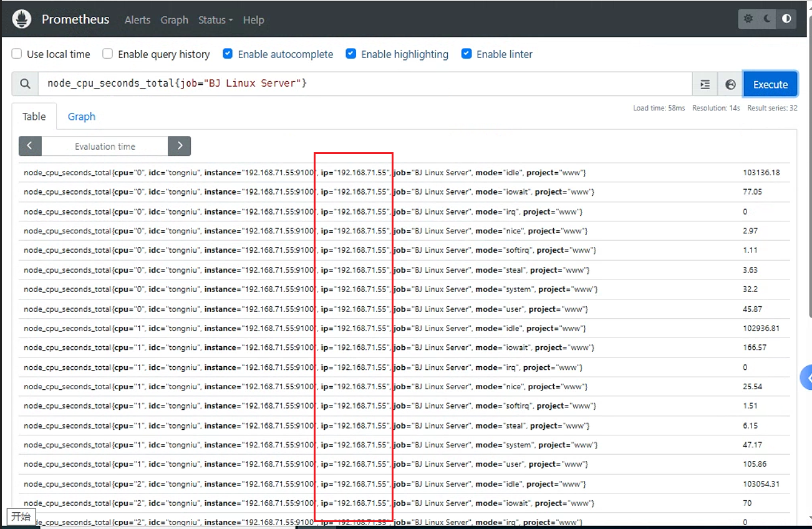This screenshot has height=529, width=812.
Task: Enable the Use local time checkbox
Action: point(17,54)
